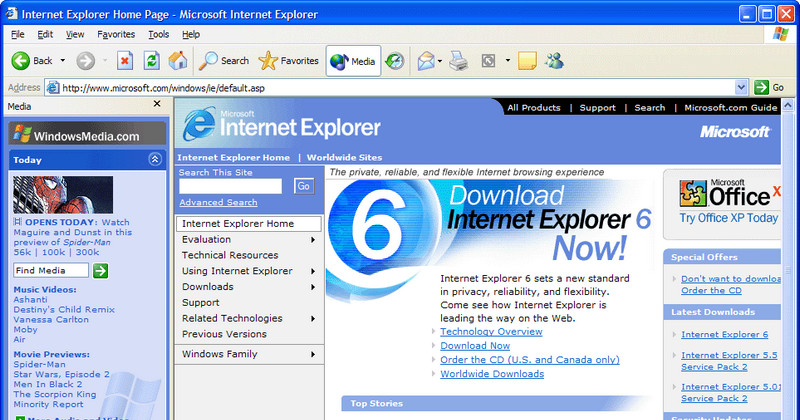Viewport: 800px width, 420px height.
Task: Click the green Find Media arrow button
Action: click(101, 270)
